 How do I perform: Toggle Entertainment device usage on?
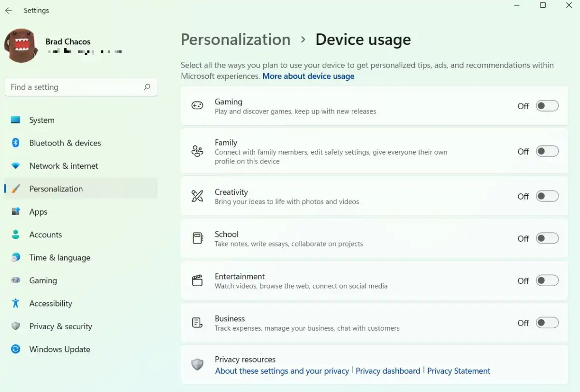pos(547,280)
